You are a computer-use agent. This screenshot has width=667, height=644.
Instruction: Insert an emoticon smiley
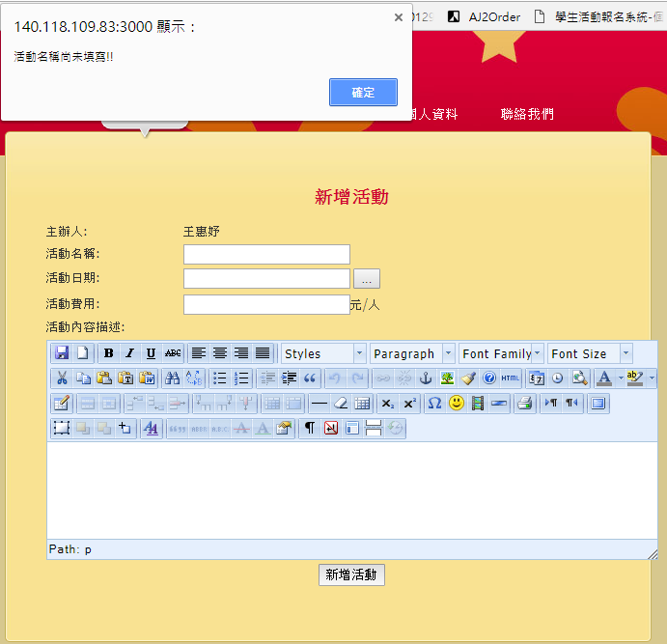point(457,404)
